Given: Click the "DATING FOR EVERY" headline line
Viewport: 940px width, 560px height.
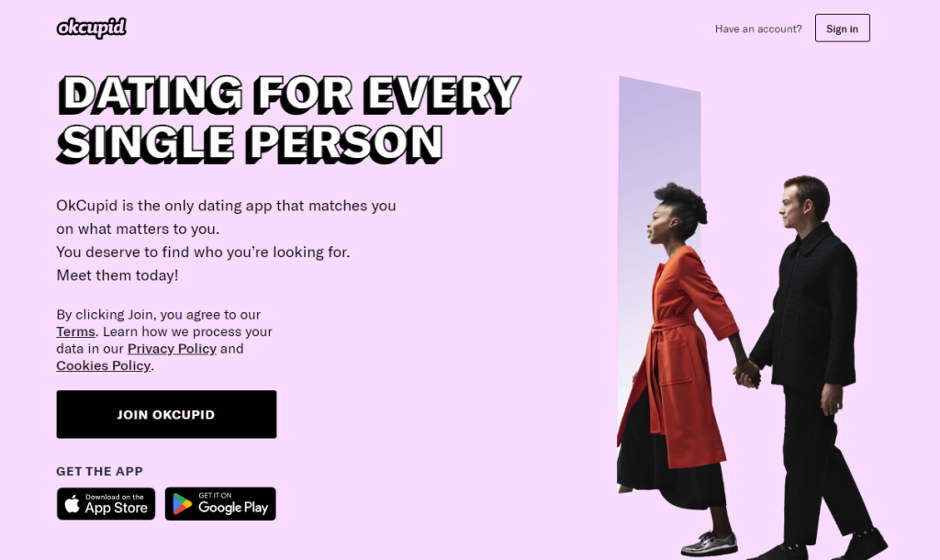Looking at the screenshot, I should pyautogui.click(x=289, y=95).
